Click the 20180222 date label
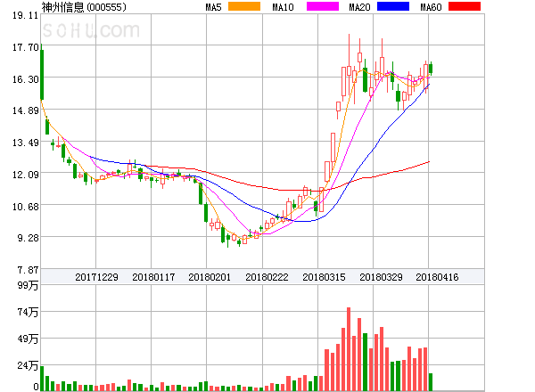The width and height of the screenshot is (535, 392). point(267,277)
